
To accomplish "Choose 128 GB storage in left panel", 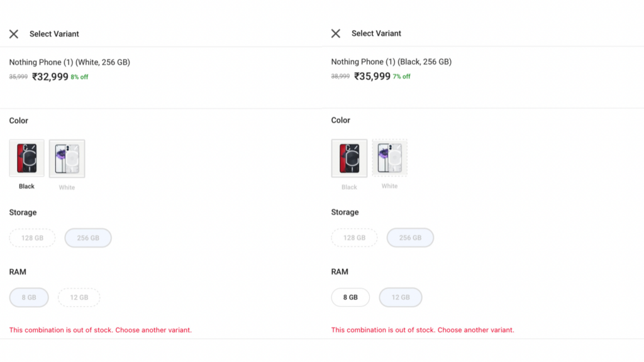I will [x=32, y=238].
